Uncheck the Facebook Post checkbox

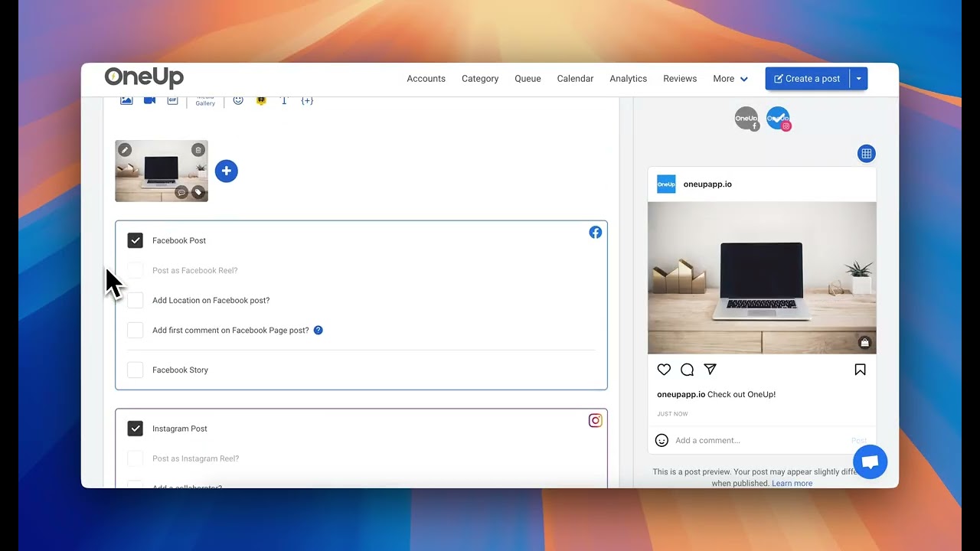click(136, 240)
